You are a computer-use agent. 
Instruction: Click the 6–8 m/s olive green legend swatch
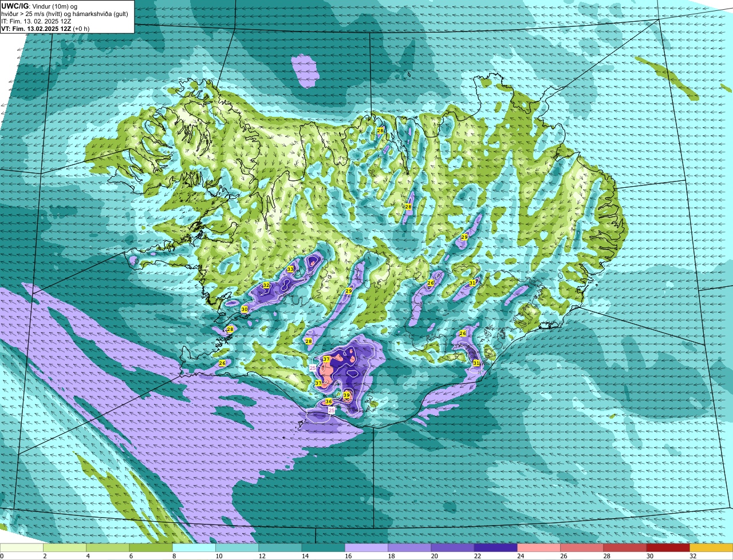pyautogui.click(x=151, y=547)
